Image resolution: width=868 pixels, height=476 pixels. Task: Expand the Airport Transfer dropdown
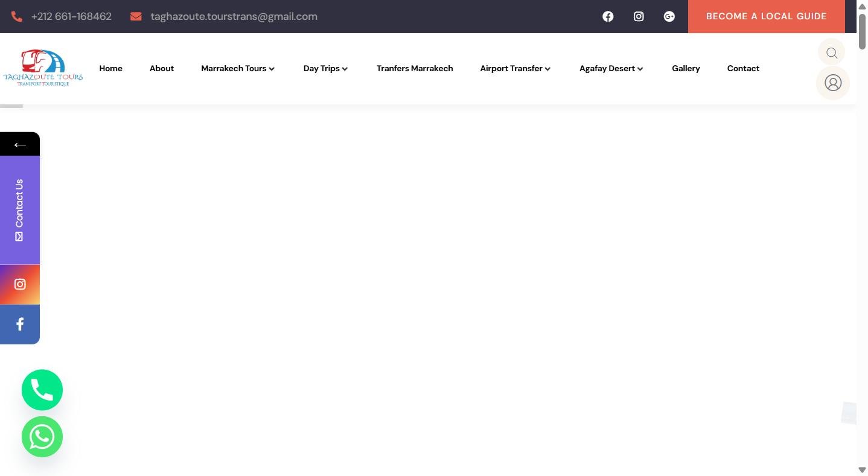[515, 68]
